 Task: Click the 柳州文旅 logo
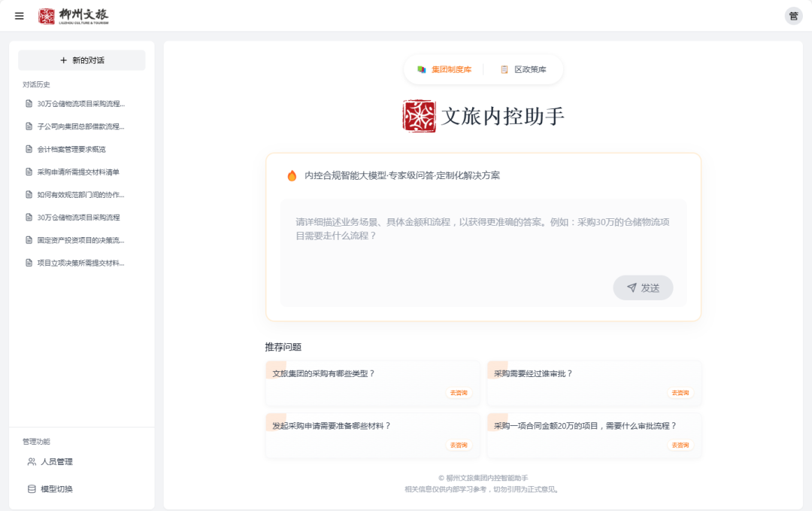[x=74, y=16]
